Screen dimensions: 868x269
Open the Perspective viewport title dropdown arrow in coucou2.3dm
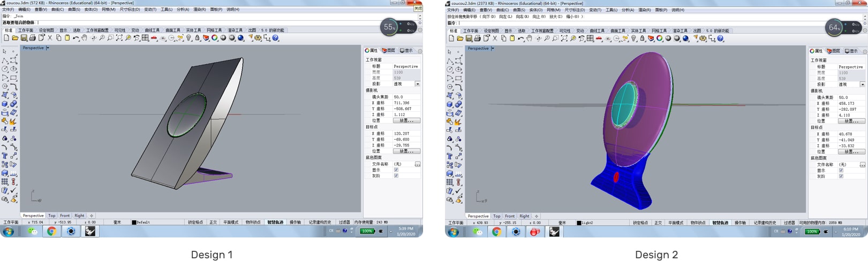(493, 49)
